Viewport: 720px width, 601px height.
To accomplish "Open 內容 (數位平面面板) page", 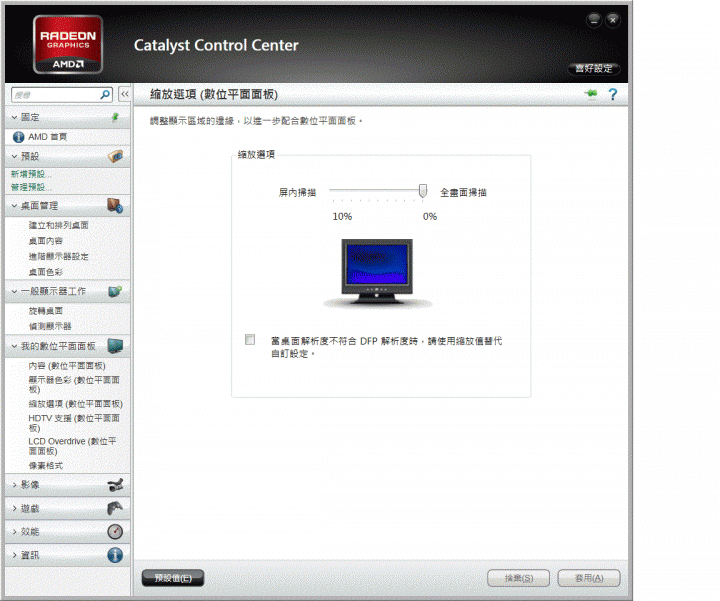I will click(x=67, y=365).
